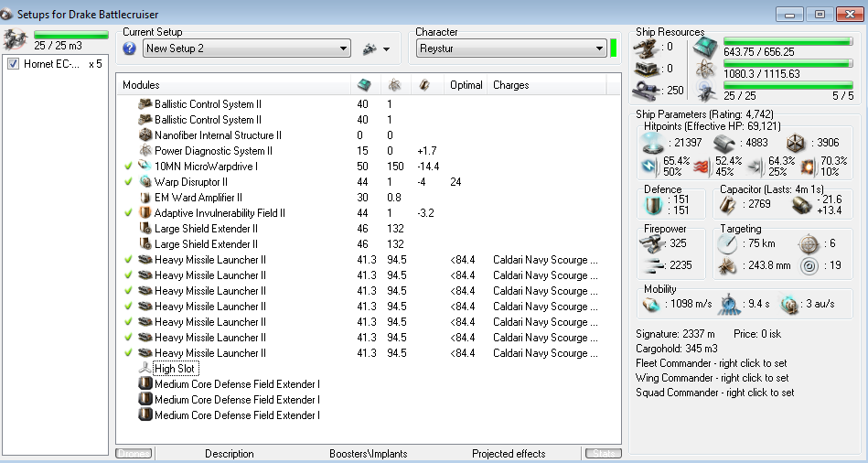Click the calibration icon showing 250

click(x=647, y=91)
